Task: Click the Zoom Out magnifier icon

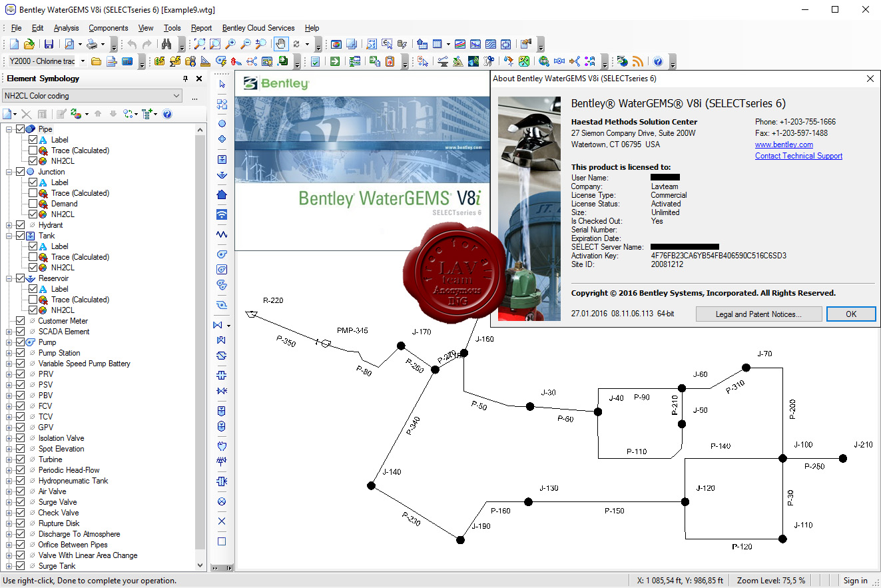Action: 246,45
